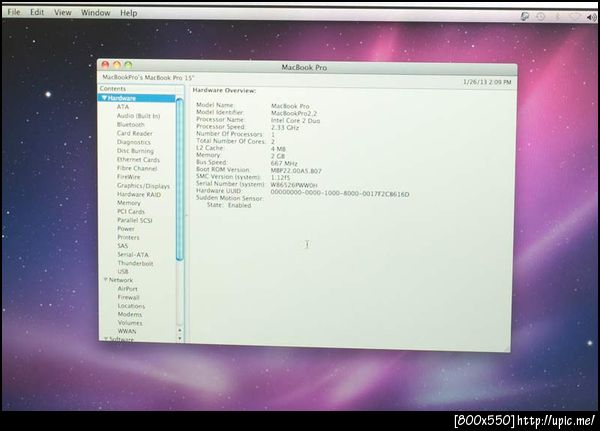Select PCI Cards in the sidebar

click(131, 211)
